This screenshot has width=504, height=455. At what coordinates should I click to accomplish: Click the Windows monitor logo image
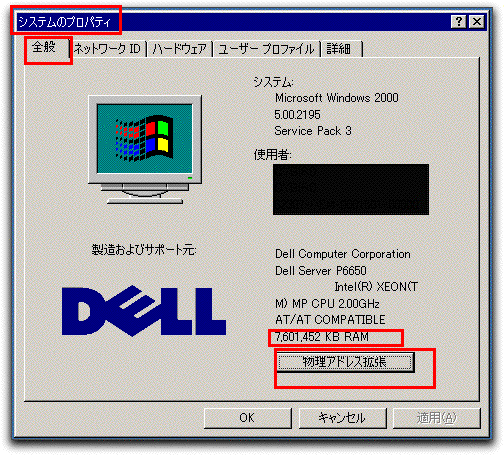(145, 149)
